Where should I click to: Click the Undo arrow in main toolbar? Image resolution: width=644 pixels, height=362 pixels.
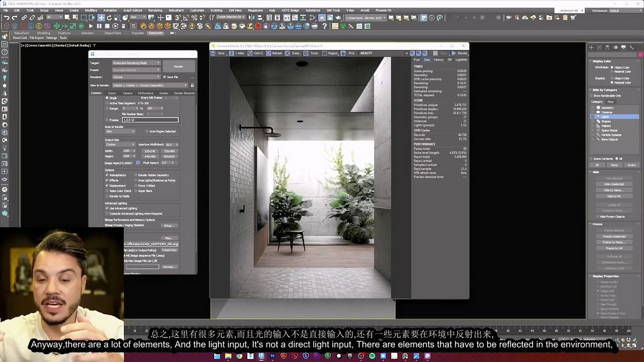coord(6,17)
